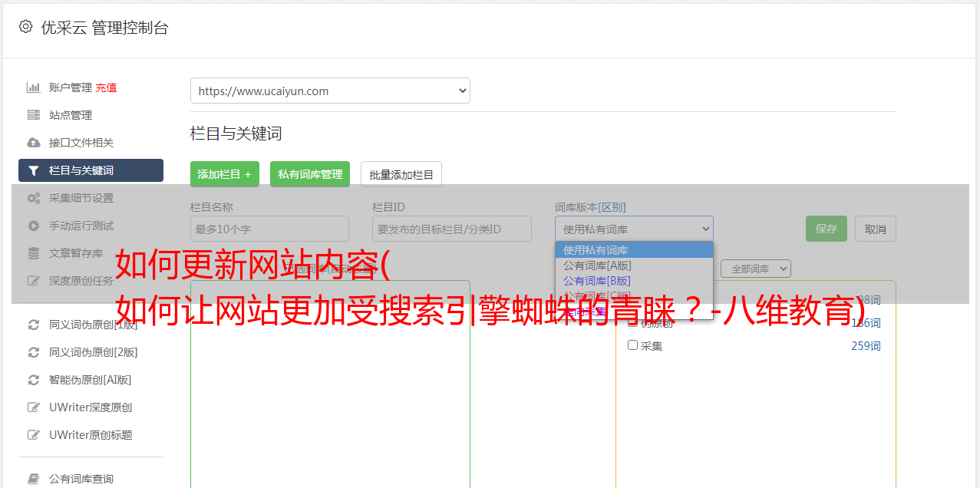Click the book icon for 公有词库查询
The height and width of the screenshot is (488, 980).
[33, 479]
